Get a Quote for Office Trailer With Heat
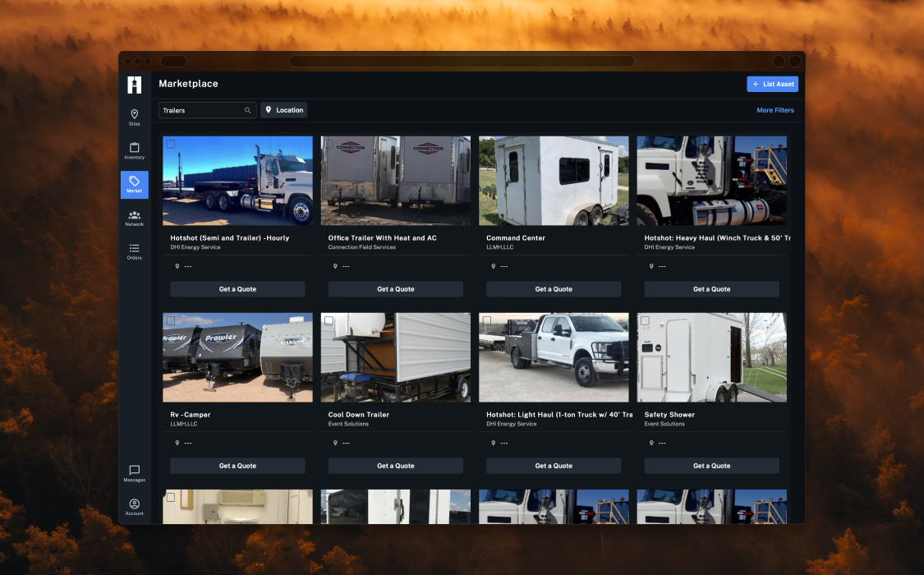924x575 pixels. point(395,289)
